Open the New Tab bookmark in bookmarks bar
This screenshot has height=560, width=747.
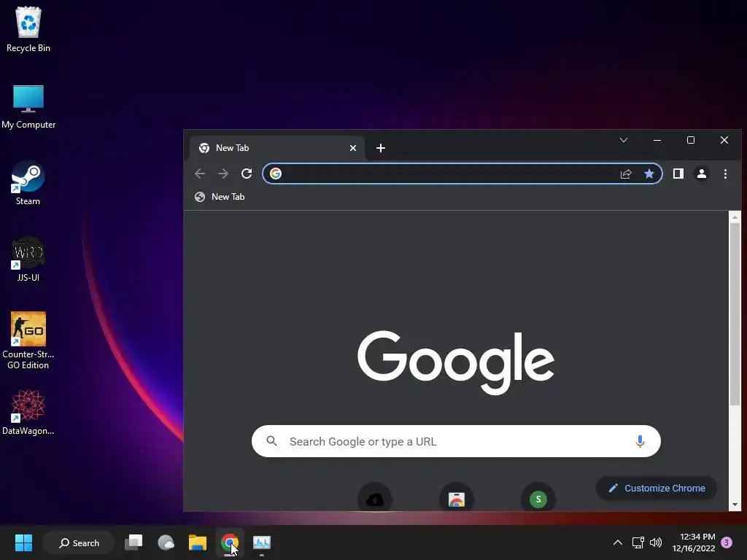tap(220, 197)
